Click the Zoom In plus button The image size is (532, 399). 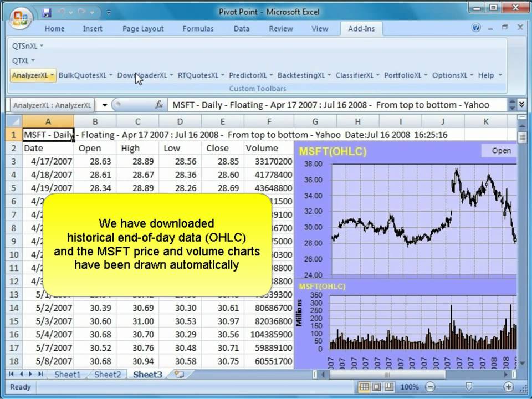(508, 387)
